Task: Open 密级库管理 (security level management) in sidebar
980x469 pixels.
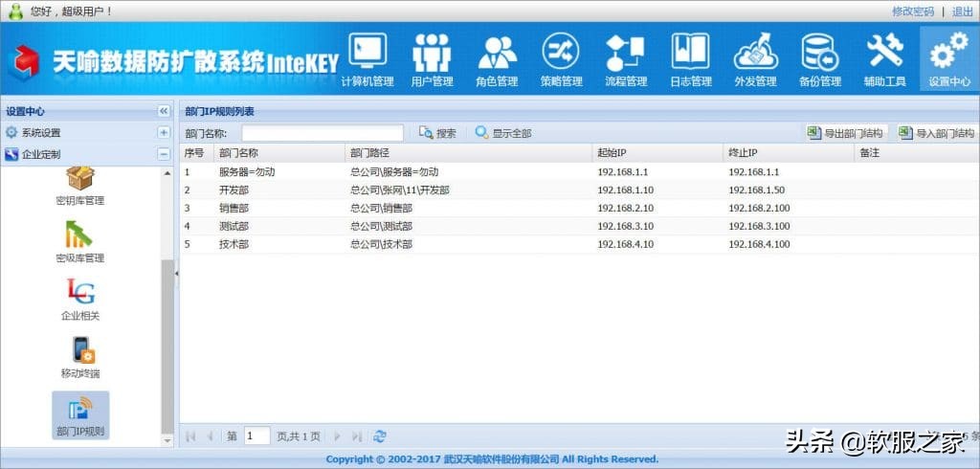Action: point(80,242)
